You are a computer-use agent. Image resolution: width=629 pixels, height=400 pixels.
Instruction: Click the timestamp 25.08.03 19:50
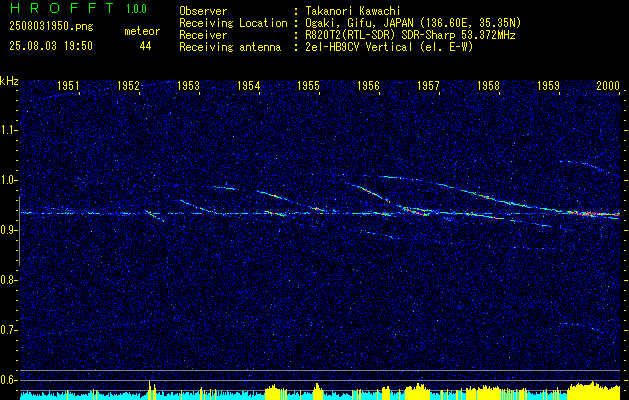point(51,46)
